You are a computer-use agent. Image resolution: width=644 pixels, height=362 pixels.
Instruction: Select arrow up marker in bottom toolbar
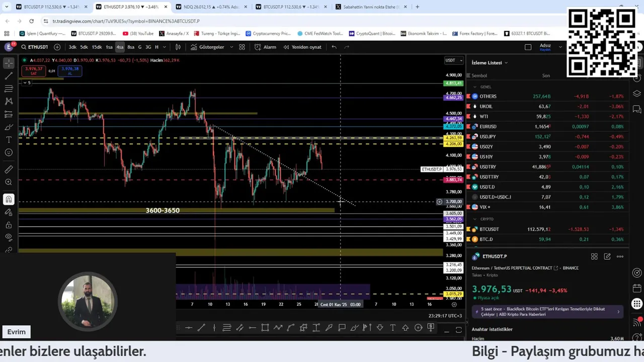[406, 328]
